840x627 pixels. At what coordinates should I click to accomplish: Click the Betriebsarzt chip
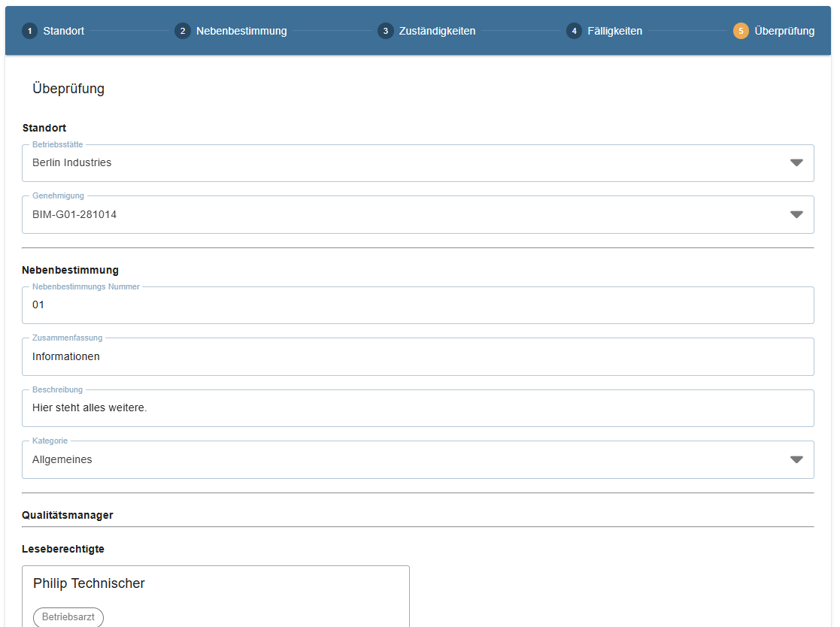(68, 616)
